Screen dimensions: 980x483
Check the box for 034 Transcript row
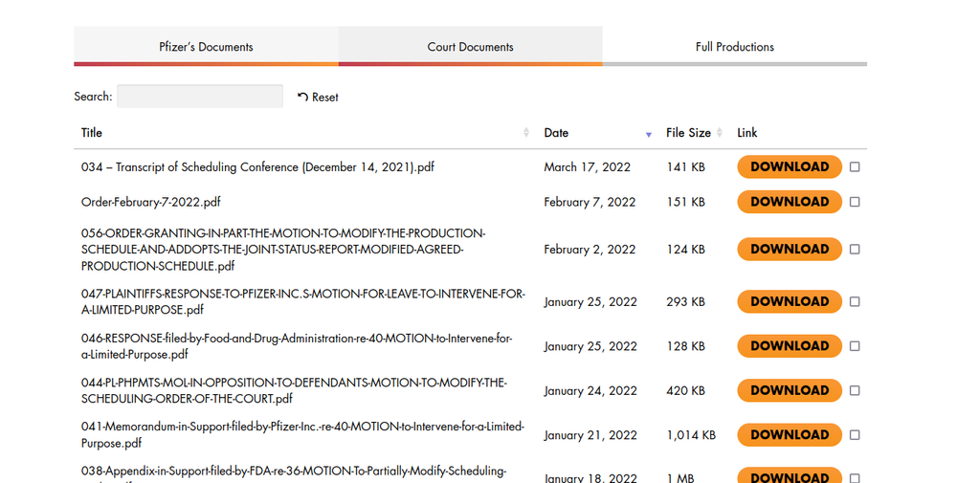[x=855, y=167]
